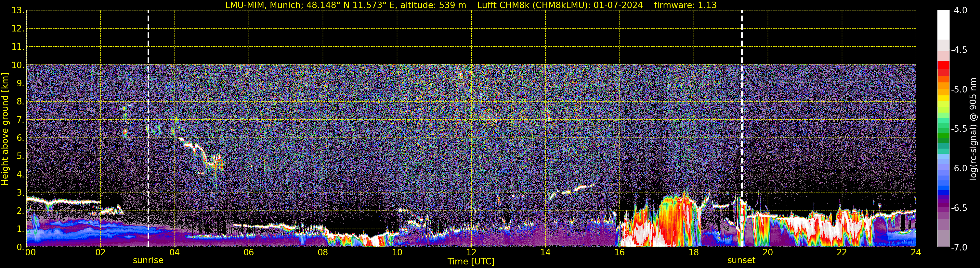Click the colorbar tick label '-4.0'
Image resolution: width=980 pixels, height=268 pixels.
959,10
